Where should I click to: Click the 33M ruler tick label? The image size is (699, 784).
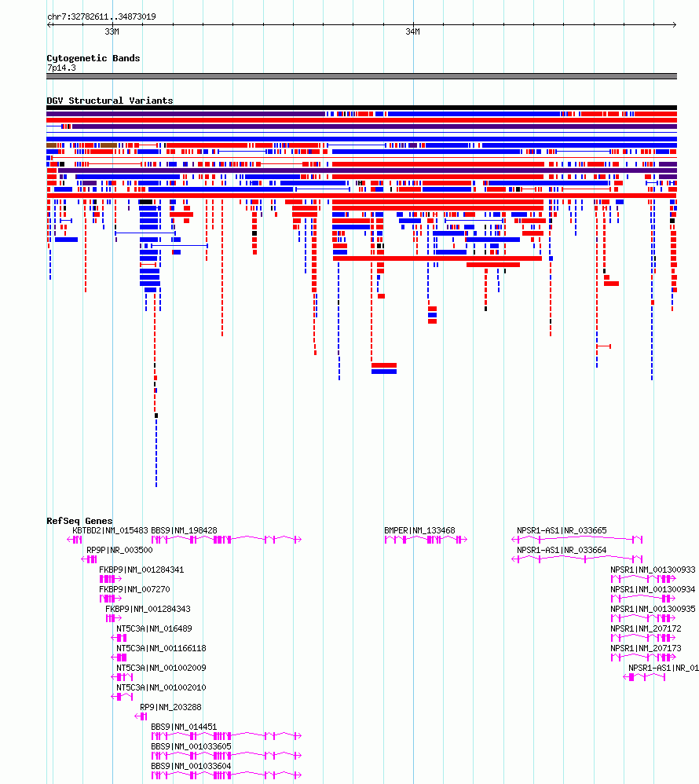pyautogui.click(x=112, y=31)
